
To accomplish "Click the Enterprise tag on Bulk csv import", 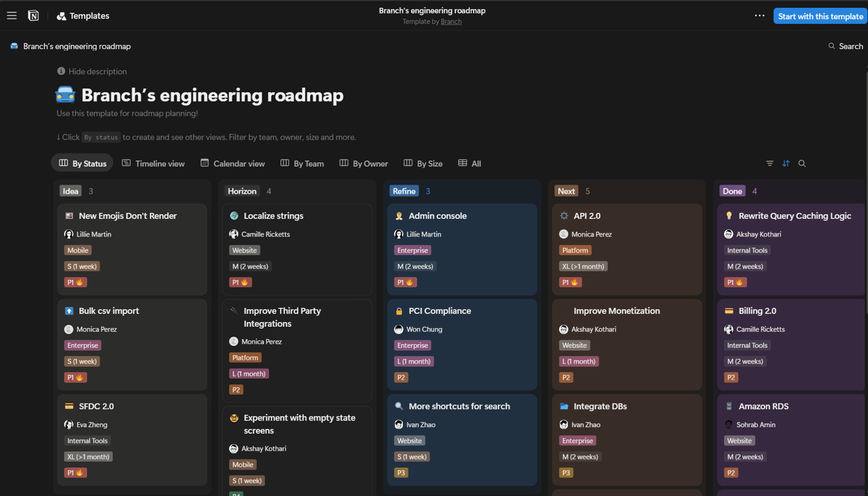I will [x=83, y=346].
